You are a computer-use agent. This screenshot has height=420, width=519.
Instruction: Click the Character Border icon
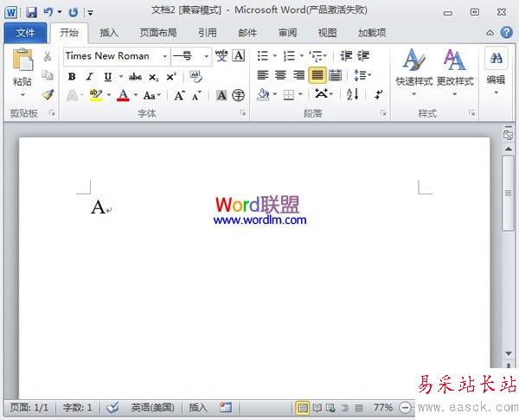239,55
